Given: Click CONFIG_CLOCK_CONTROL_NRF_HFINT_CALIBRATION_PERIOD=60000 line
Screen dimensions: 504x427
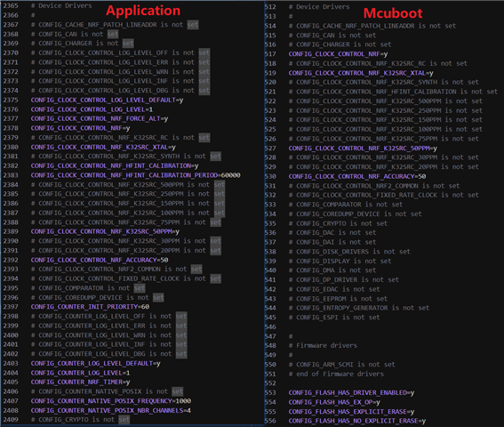Looking at the screenshot, I should point(135,175).
